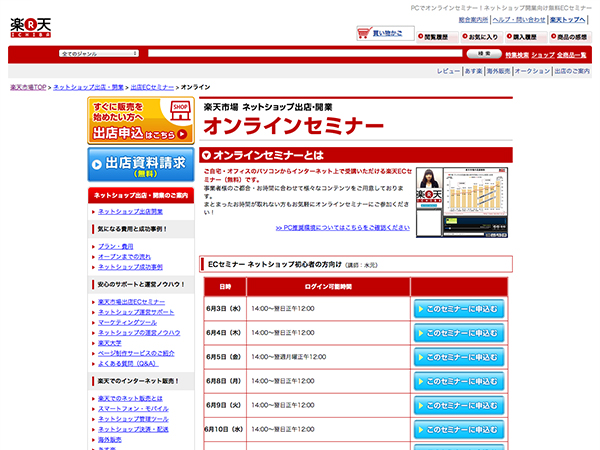Open よくある質問(Q&A) sidebar link
600x450 pixels.
pyautogui.click(x=127, y=364)
